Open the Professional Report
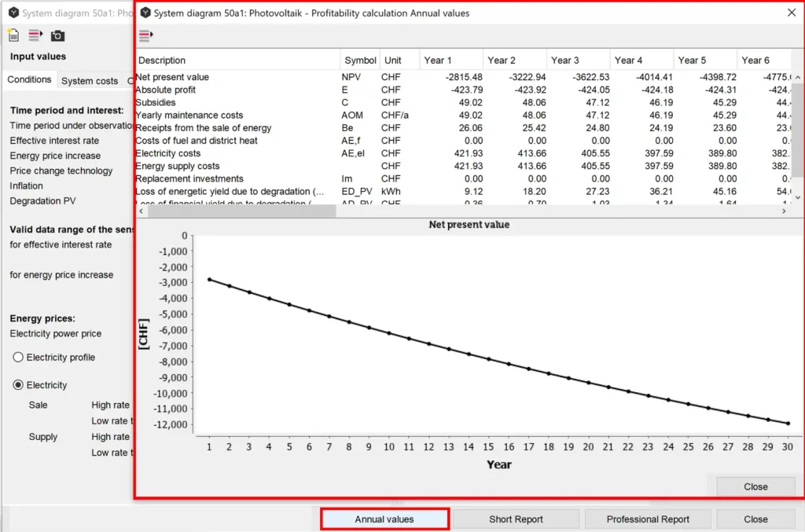The width and height of the screenshot is (805, 532). click(x=648, y=519)
